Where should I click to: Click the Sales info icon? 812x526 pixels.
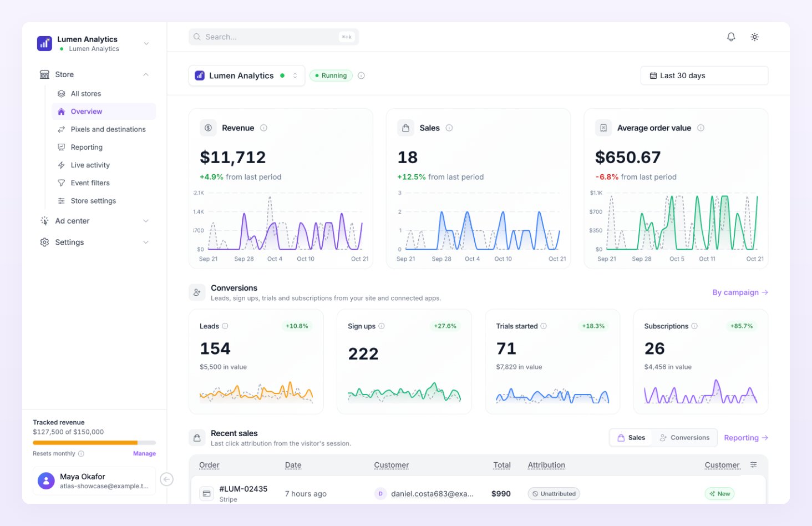[449, 128]
